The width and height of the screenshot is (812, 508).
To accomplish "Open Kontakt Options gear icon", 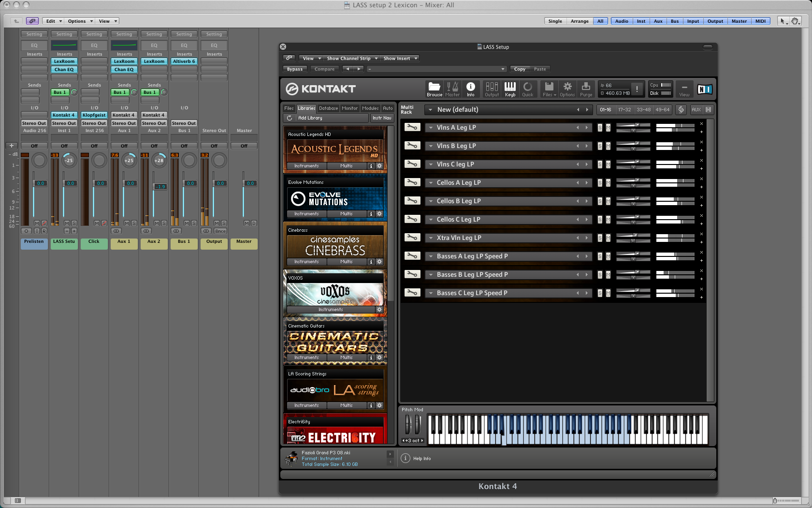I will pyautogui.click(x=567, y=89).
